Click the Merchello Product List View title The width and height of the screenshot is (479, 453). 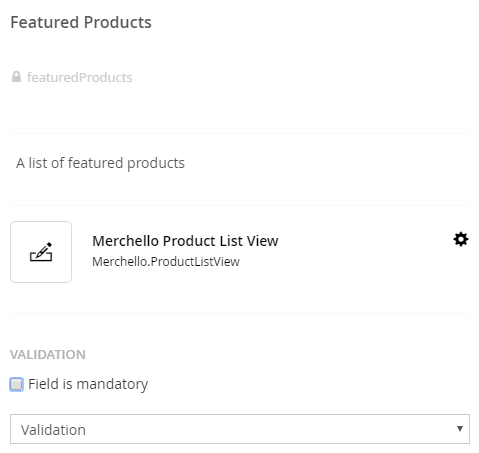tap(185, 241)
